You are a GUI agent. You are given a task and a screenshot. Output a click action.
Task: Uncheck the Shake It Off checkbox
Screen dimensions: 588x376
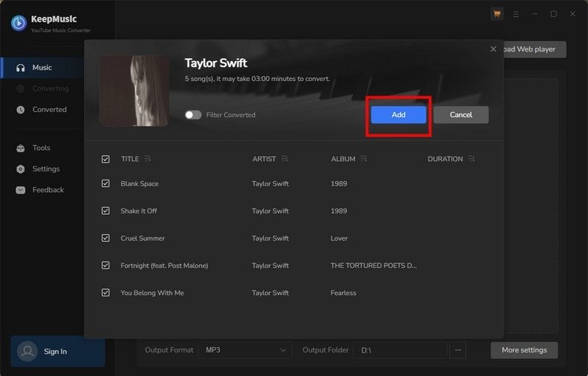tap(106, 211)
